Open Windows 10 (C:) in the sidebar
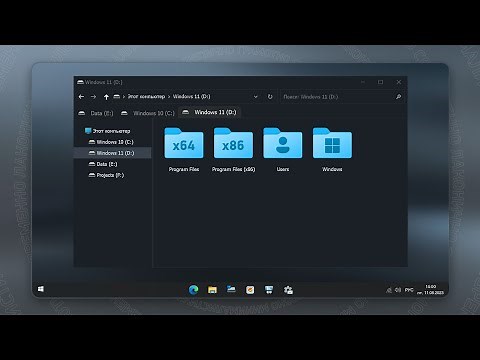Viewport: 480px width, 360px height. (111, 142)
